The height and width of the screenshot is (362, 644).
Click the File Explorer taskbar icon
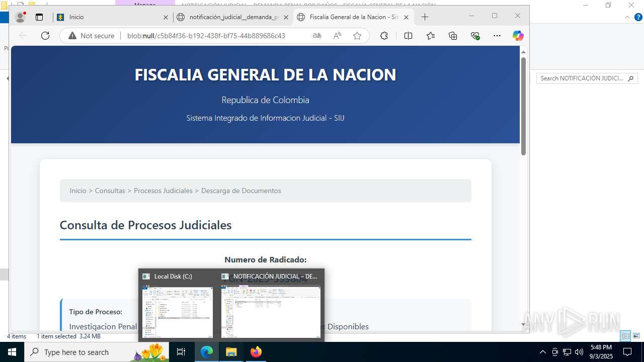231,352
